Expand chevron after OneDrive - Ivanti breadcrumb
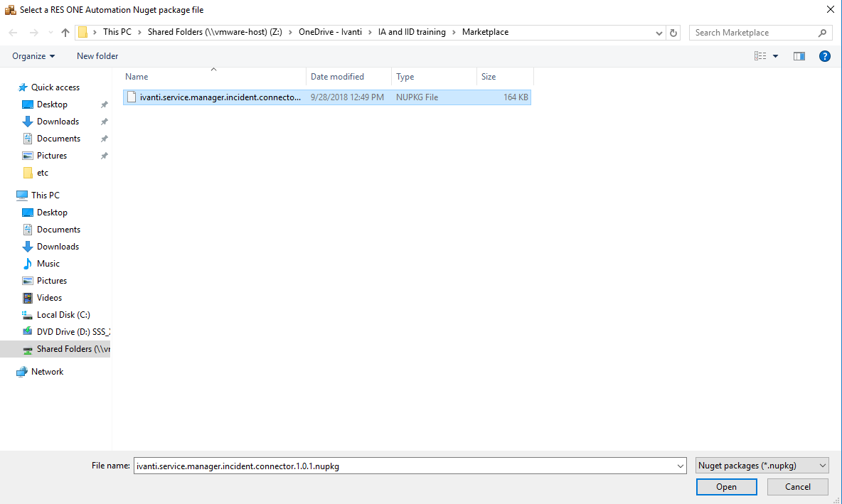Screen dimensions: 842x504 pos(370,32)
